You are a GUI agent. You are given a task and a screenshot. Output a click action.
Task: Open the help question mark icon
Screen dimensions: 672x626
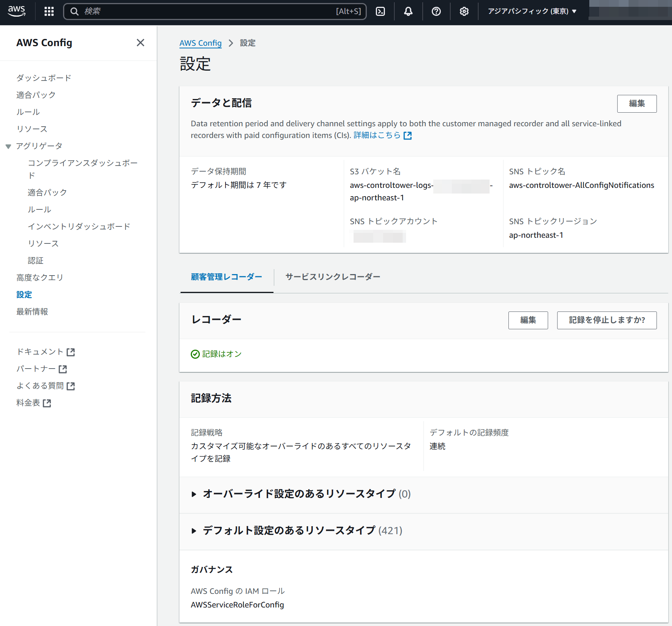click(x=436, y=11)
